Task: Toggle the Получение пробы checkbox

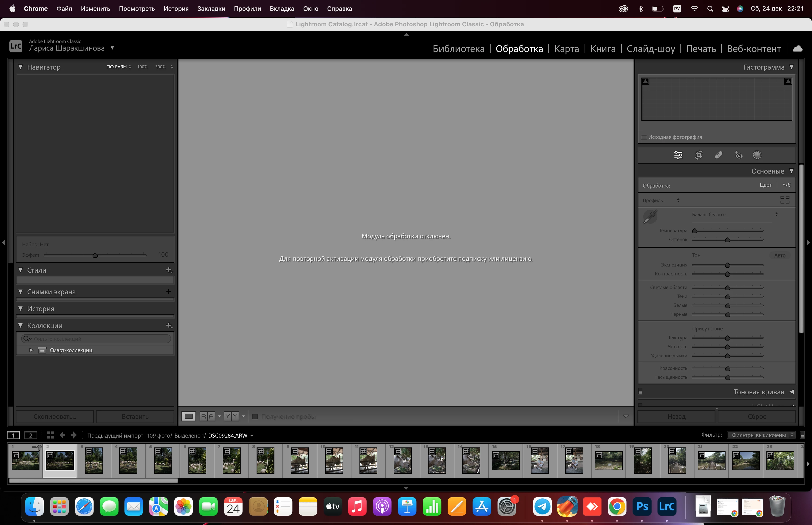Action: click(x=255, y=416)
